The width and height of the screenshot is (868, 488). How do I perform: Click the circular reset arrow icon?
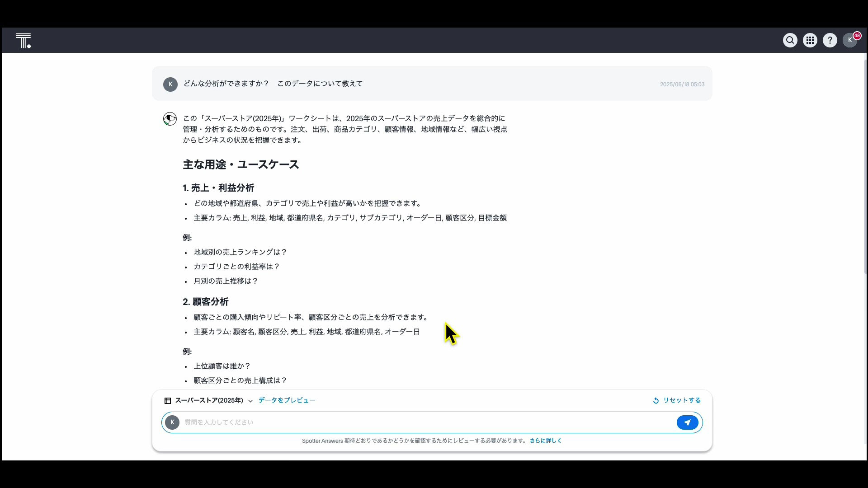pyautogui.click(x=656, y=401)
